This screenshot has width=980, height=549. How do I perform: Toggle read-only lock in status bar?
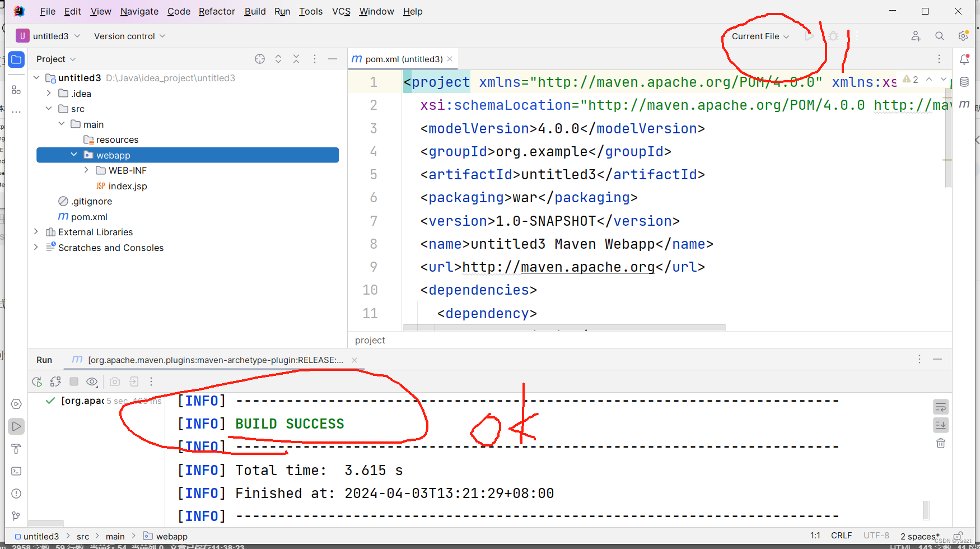958,536
